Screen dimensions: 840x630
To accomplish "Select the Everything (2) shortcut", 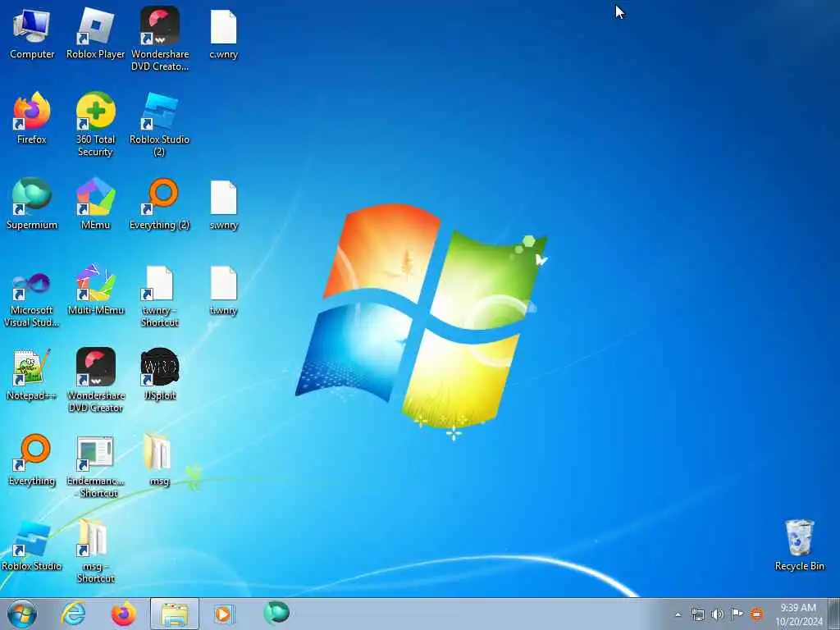I will pos(160,203).
